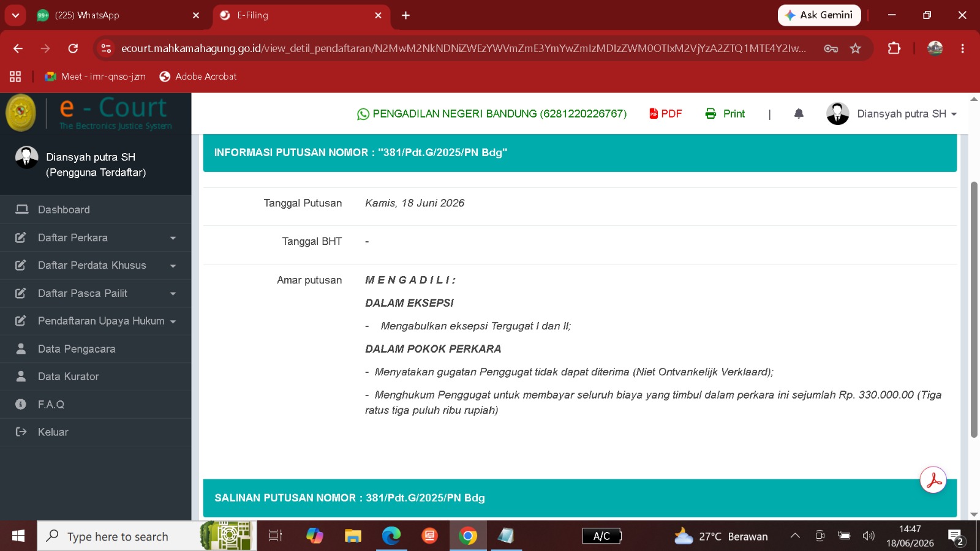Click the e-Court logo
The height and width of the screenshot is (551, 980).
point(90,113)
